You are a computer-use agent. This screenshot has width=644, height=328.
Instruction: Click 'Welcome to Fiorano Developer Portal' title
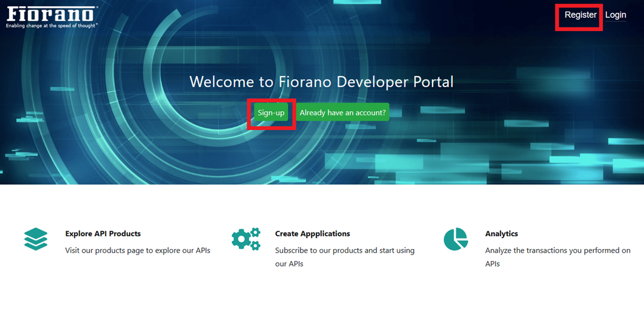click(x=321, y=82)
